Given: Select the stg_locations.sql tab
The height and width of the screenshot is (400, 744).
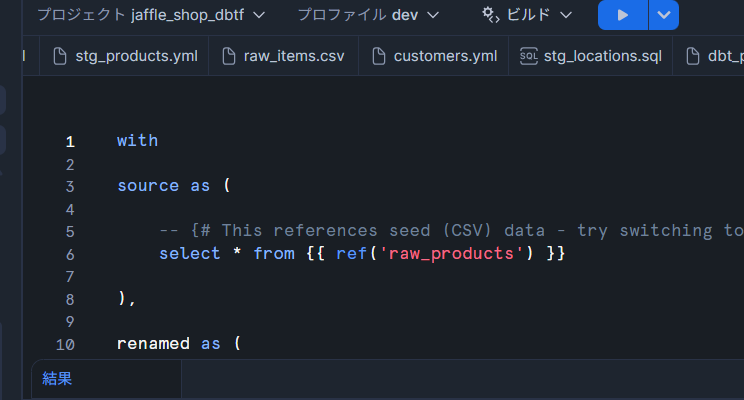Looking at the screenshot, I should coord(591,56).
